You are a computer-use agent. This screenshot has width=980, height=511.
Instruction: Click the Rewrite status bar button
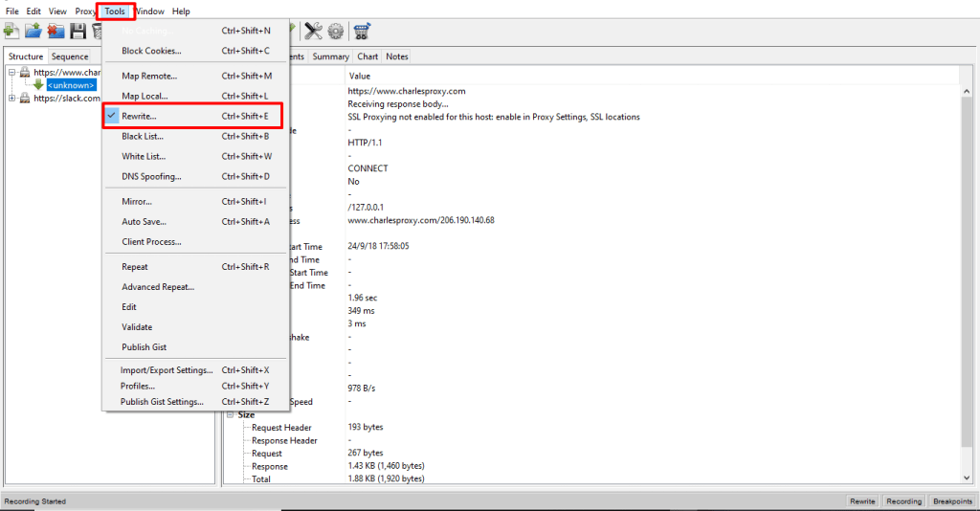click(x=862, y=501)
